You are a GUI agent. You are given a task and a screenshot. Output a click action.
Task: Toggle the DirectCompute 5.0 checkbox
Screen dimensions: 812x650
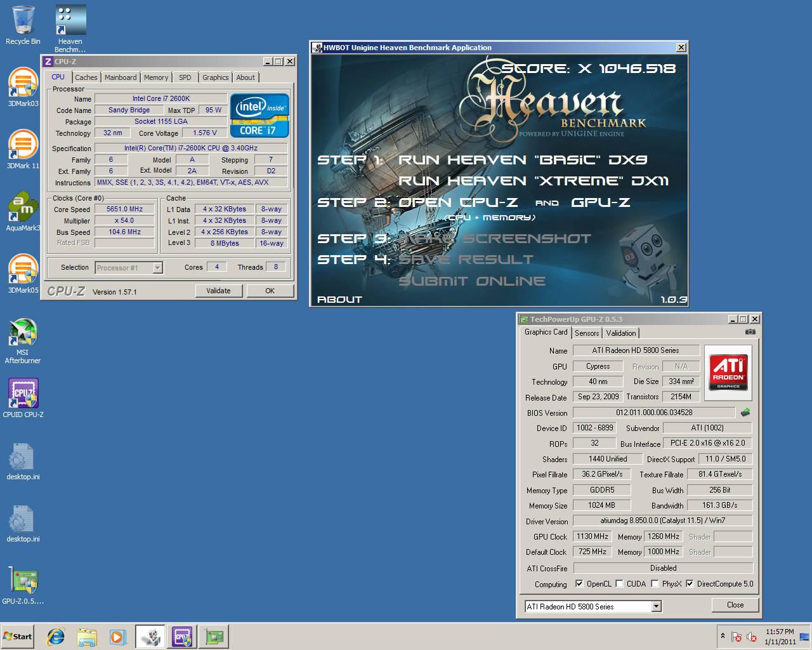(x=690, y=584)
